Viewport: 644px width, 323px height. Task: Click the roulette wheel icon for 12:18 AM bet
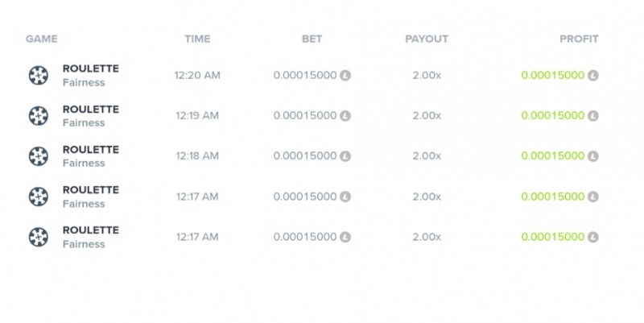[38, 156]
